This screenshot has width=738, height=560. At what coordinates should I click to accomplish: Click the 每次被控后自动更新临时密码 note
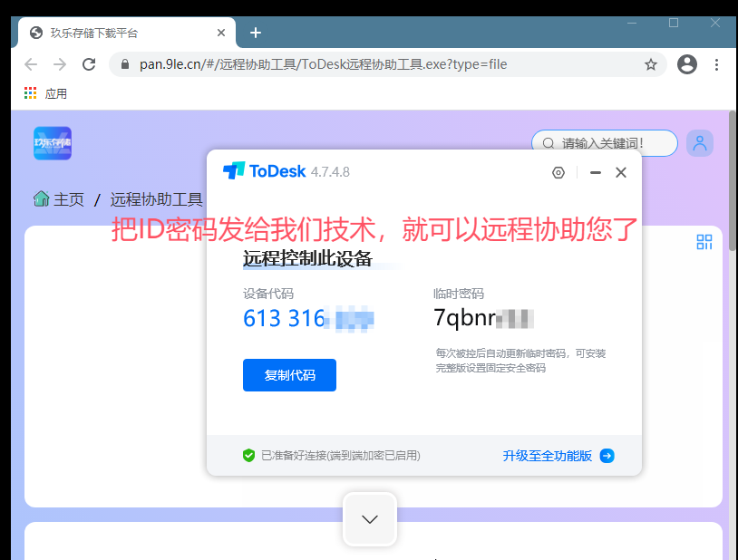(x=520, y=361)
